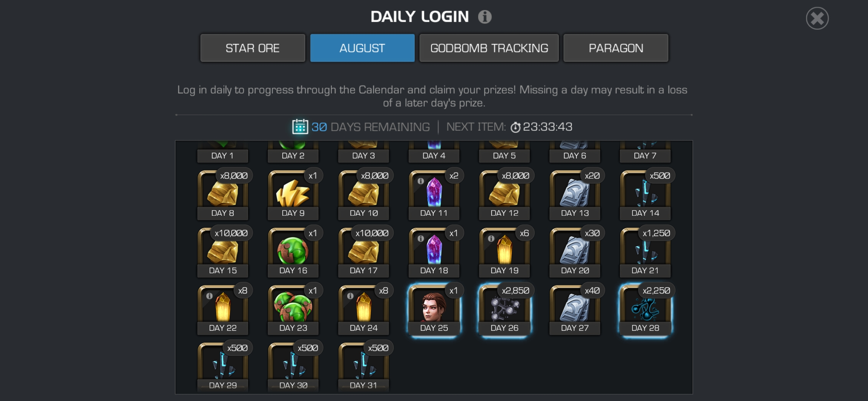Select the Day 9 gold shards reward

293,195
